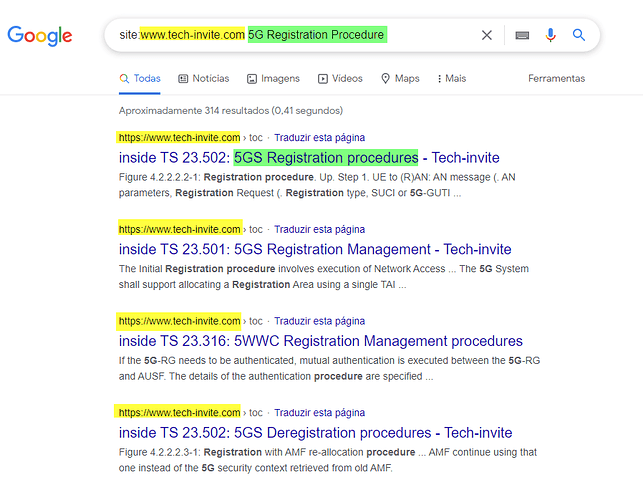Submit search with the magnifying glass icon

point(579,35)
